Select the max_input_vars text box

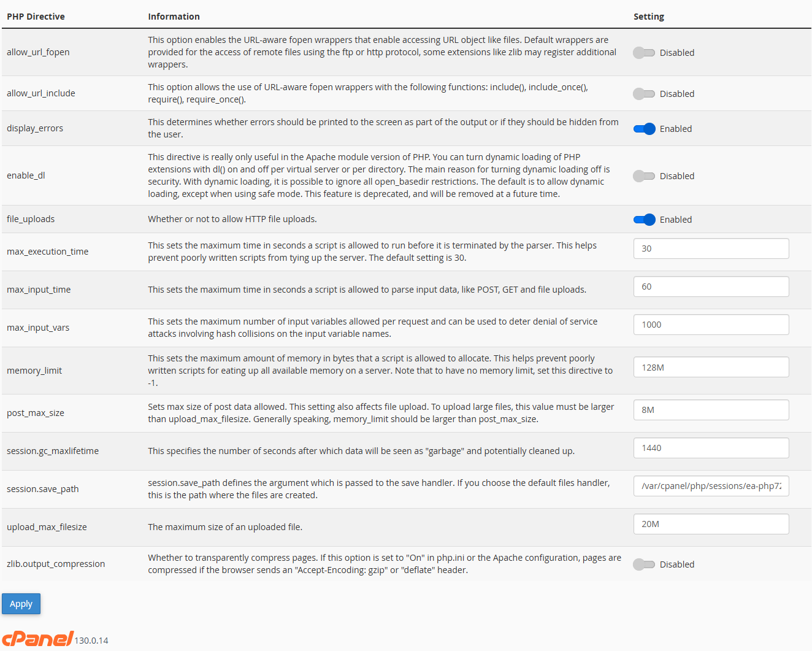point(711,325)
